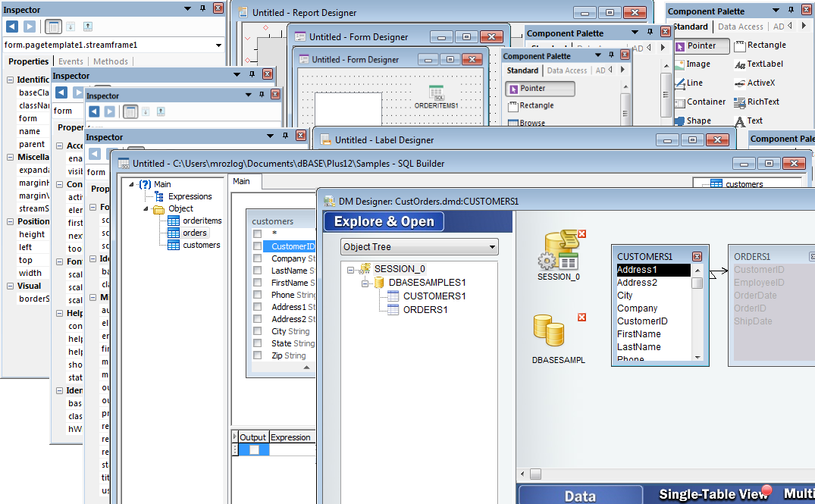
Task: Collapse the Visual category in Inspector
Action: [11, 286]
